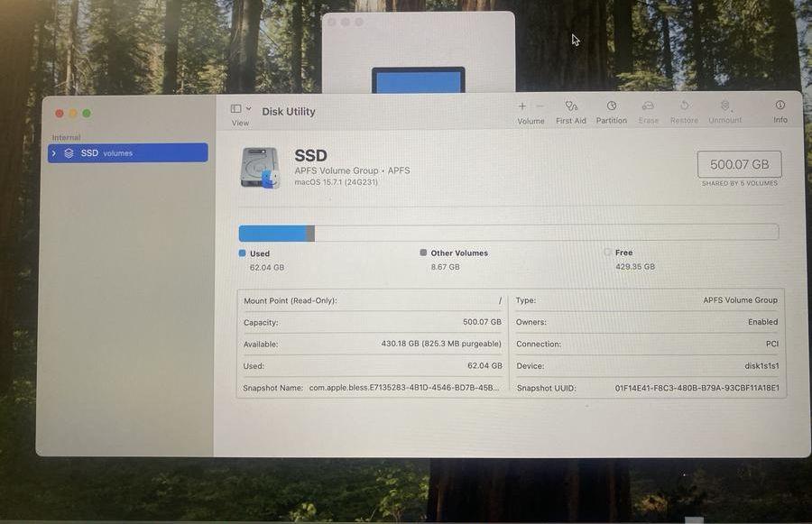Click the Free legend swatch
The height and width of the screenshot is (524, 812).
point(607,253)
